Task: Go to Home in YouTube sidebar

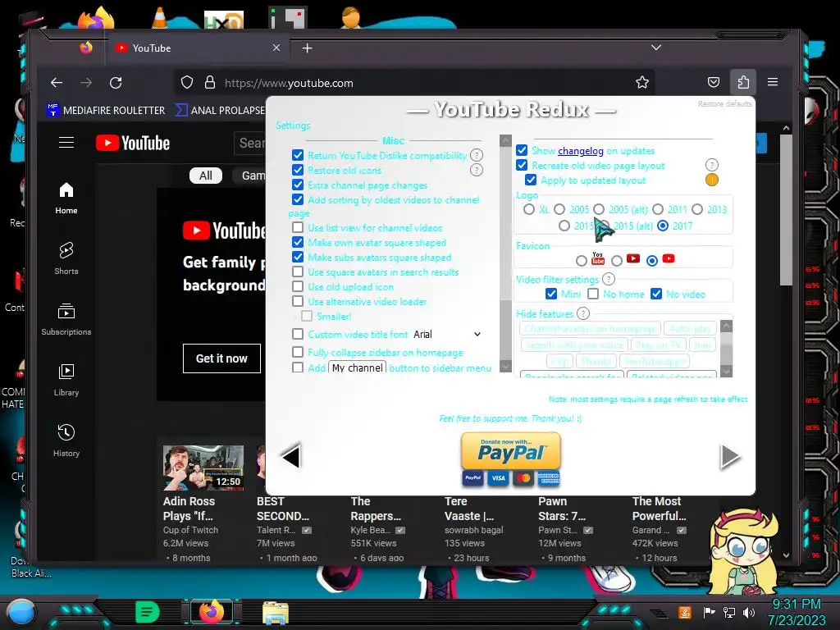Action: (66, 199)
